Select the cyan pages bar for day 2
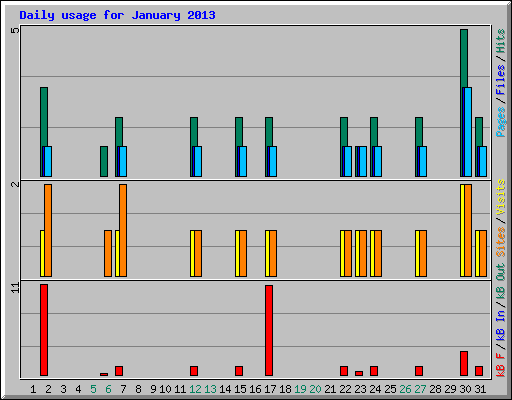This screenshot has height=400, width=512. point(48,161)
